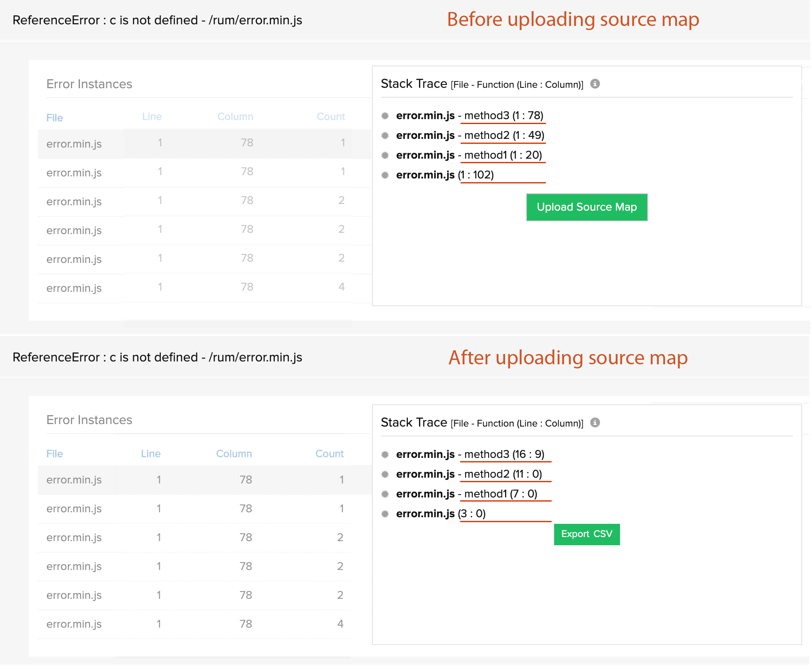812x666 pixels.
Task: Click bullet icon next to method1 (1 : 20)
Action: 385,155
